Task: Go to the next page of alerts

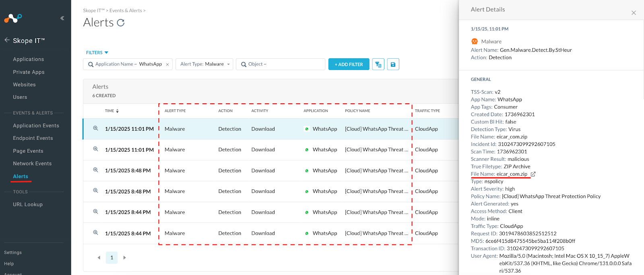Action: pyautogui.click(x=124, y=258)
